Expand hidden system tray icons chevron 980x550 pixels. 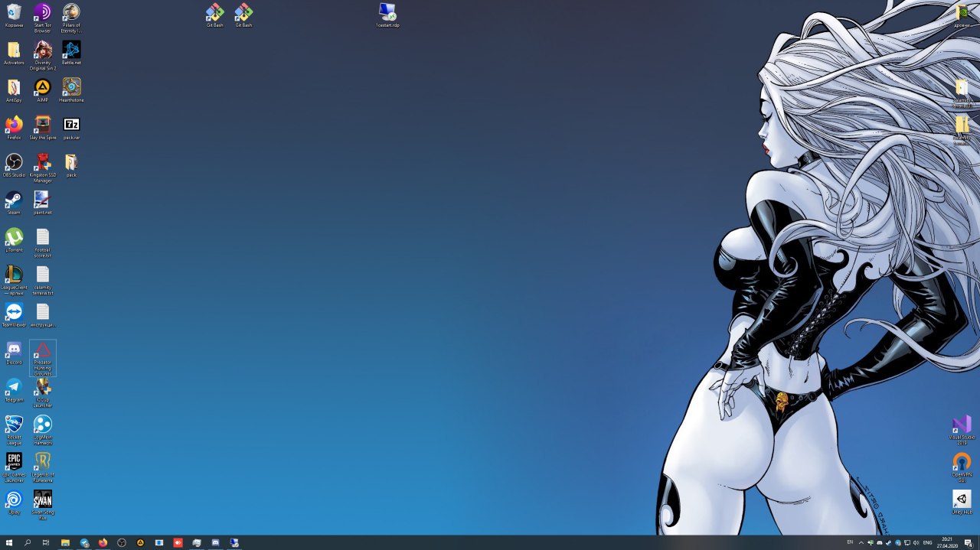(x=861, y=542)
